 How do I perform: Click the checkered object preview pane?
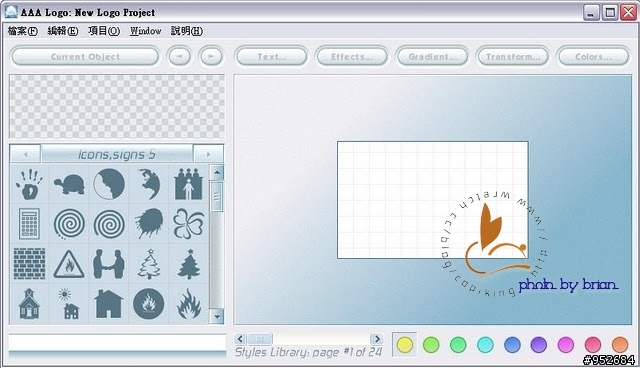117,107
